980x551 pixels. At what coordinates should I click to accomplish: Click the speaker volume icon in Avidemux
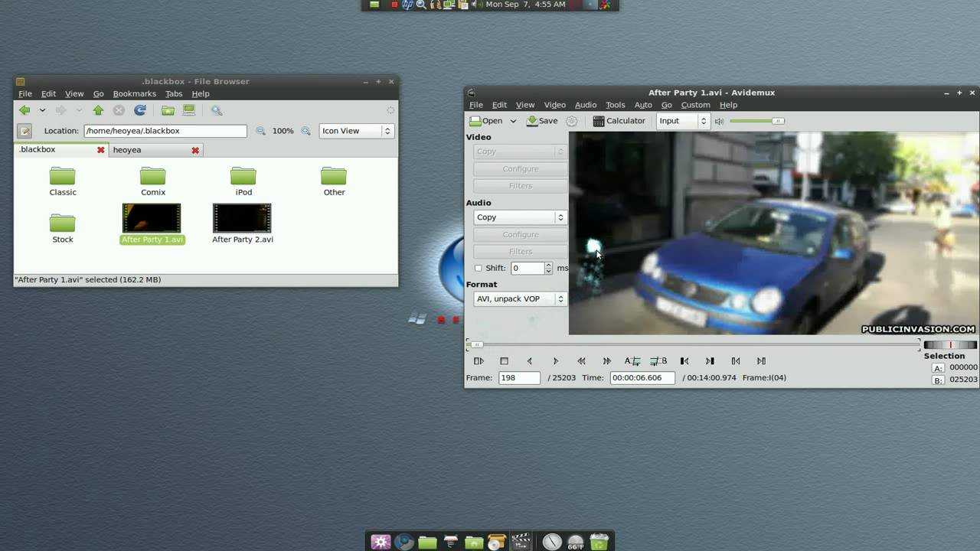(x=719, y=121)
